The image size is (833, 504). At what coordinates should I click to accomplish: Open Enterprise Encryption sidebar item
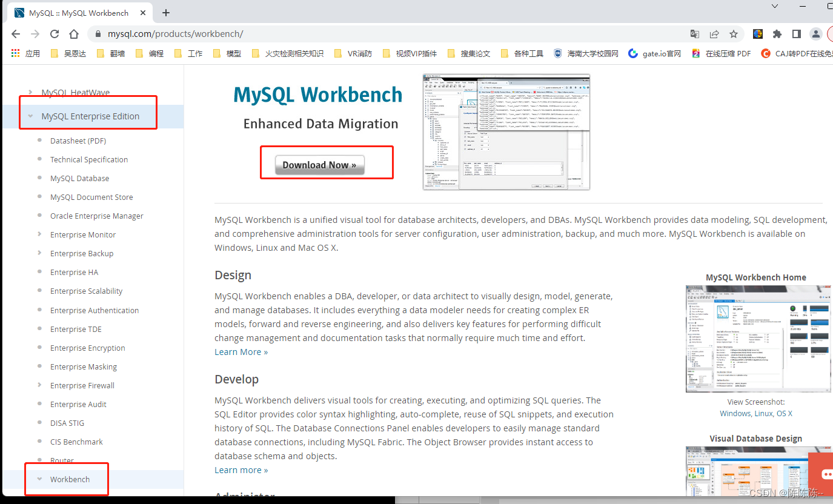pyautogui.click(x=88, y=348)
